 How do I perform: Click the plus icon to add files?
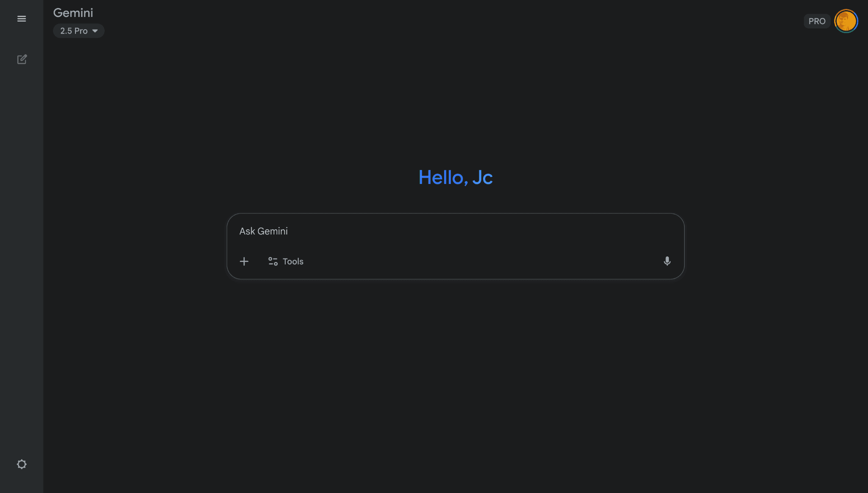(244, 261)
